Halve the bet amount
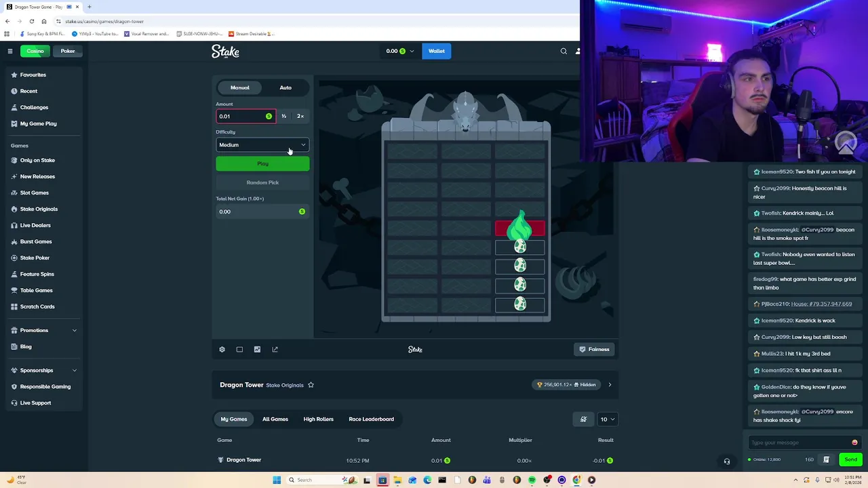 pos(283,116)
